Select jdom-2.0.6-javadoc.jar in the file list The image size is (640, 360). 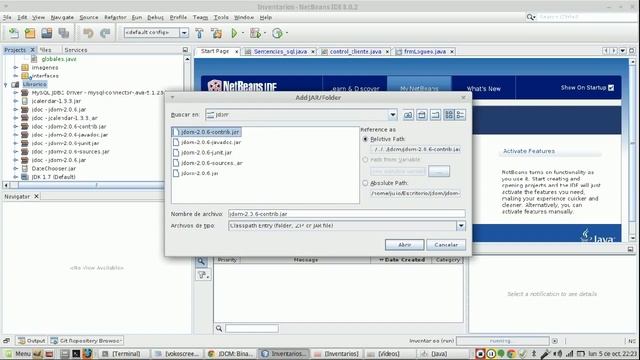pyautogui.click(x=211, y=142)
